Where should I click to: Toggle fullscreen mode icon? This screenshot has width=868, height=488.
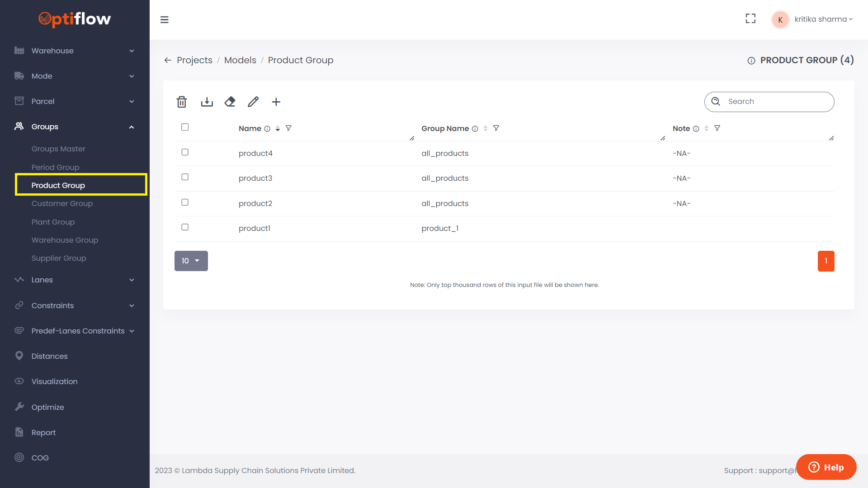pos(750,19)
